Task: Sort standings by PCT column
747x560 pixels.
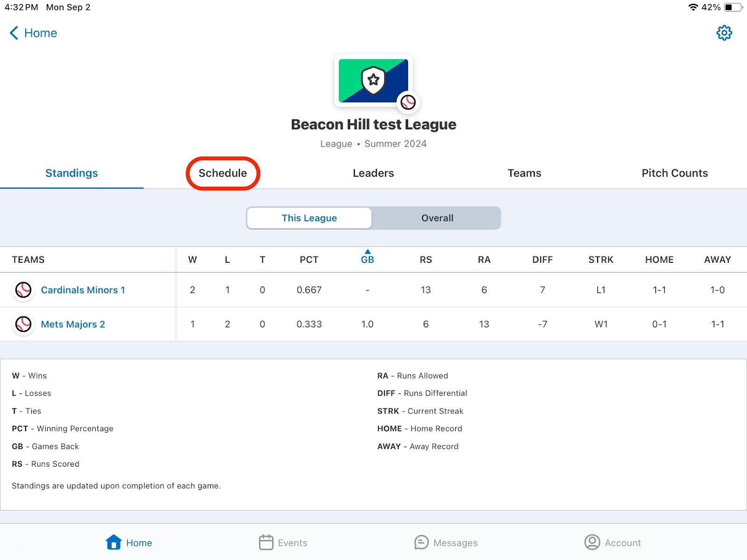Action: (x=309, y=259)
